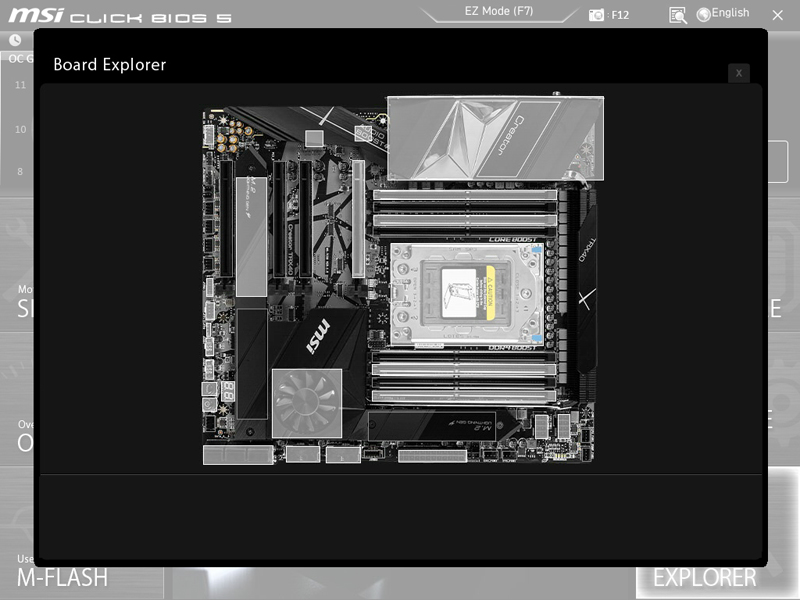This screenshot has height=600, width=800.
Task: Open the English language selector
Action: click(723, 14)
